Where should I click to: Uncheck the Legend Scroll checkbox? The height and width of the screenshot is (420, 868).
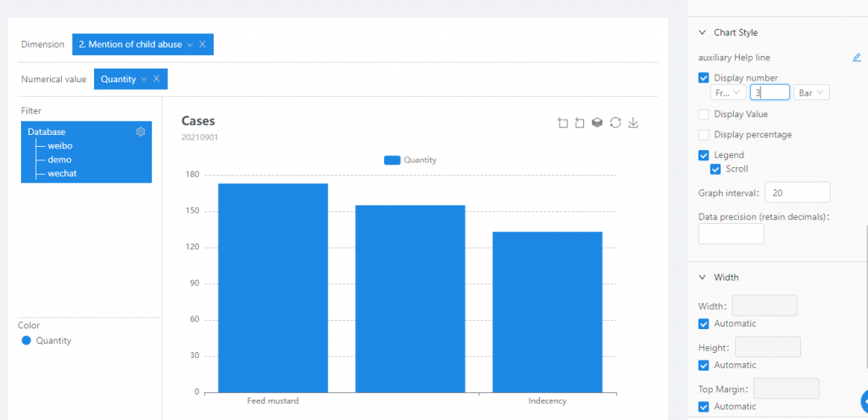pos(715,169)
